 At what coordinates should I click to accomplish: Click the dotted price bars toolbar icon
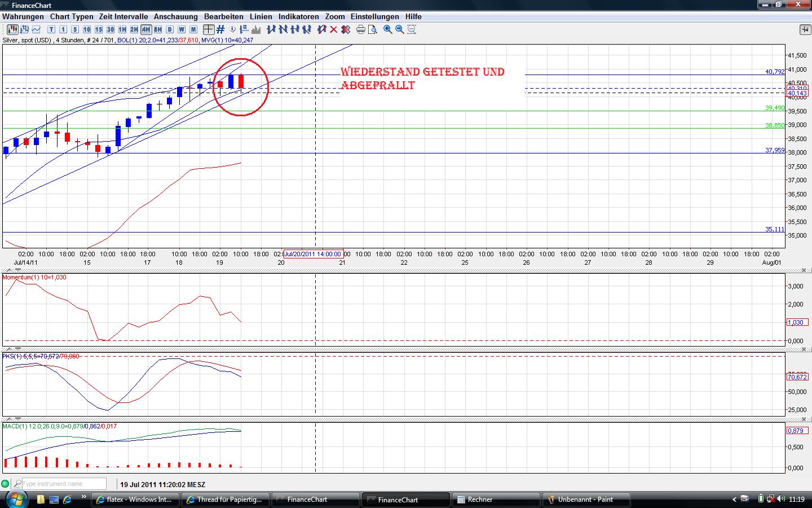pyautogui.click(x=245, y=29)
